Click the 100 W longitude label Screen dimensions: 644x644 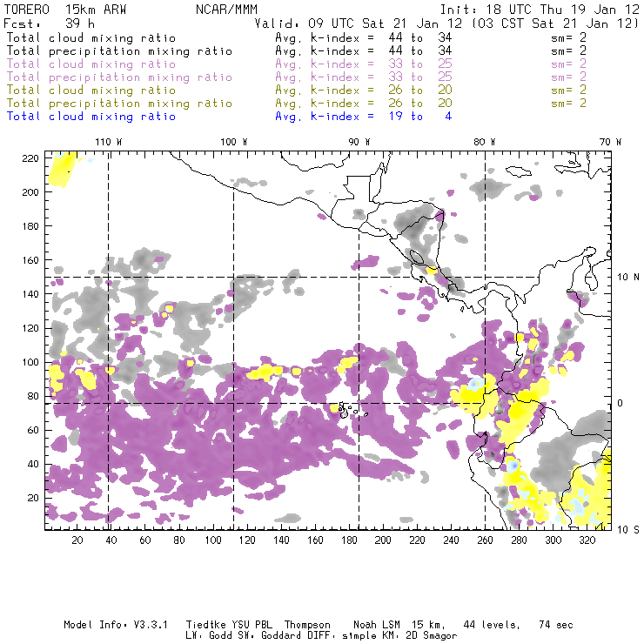click(234, 142)
